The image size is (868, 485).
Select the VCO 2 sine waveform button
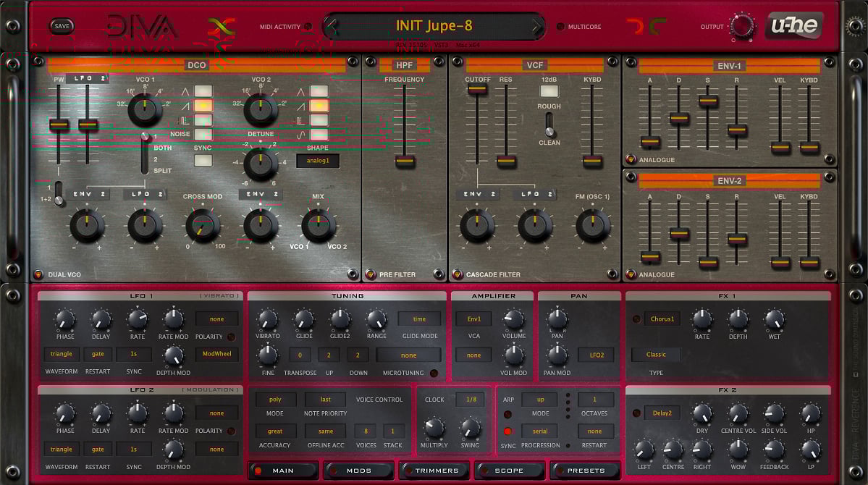click(x=319, y=134)
